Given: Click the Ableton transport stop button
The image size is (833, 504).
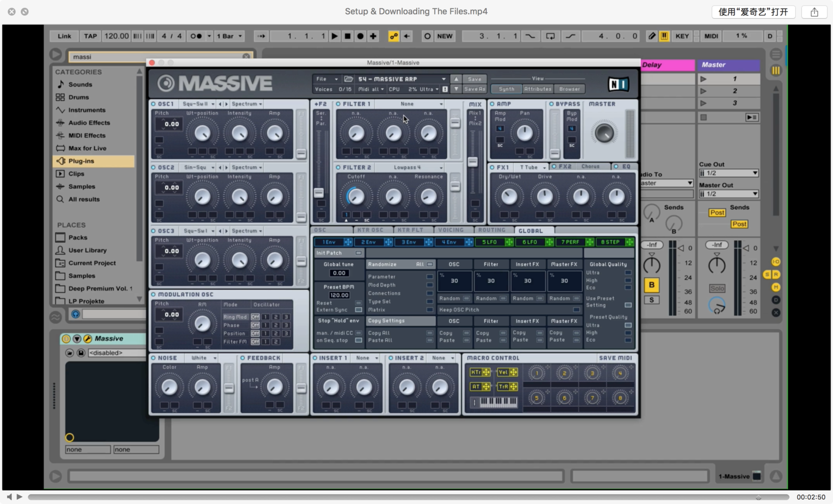Looking at the screenshot, I should click(348, 36).
